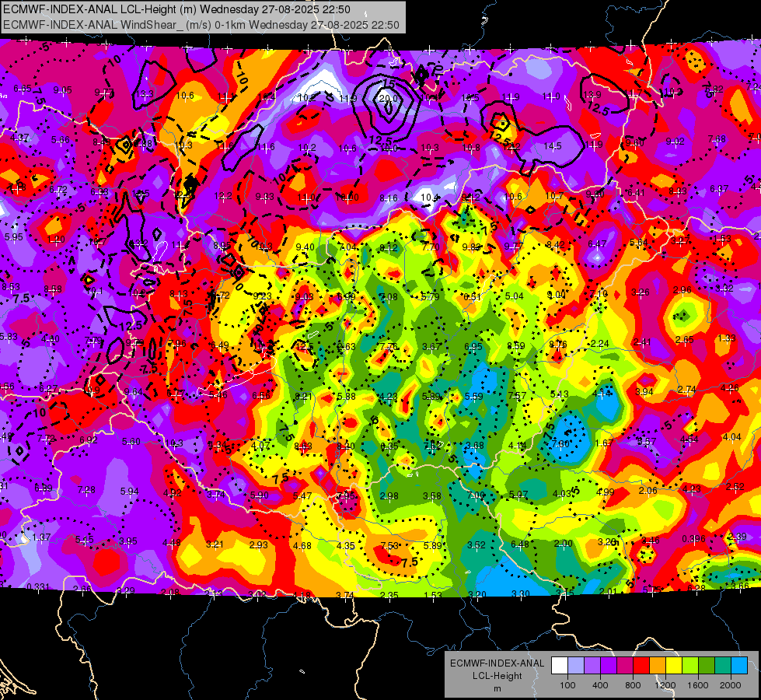This screenshot has height=700, width=761.
Task: Click the grid value 1.67
Action: (x=604, y=443)
